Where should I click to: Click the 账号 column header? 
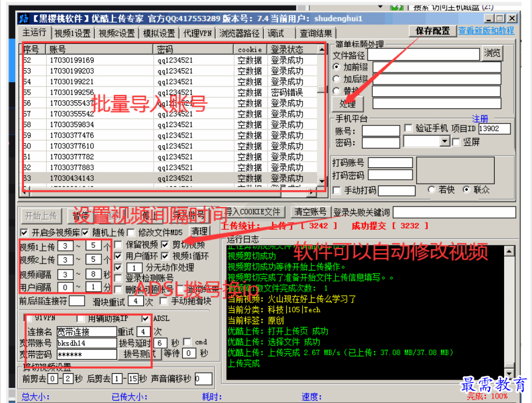(x=100, y=50)
